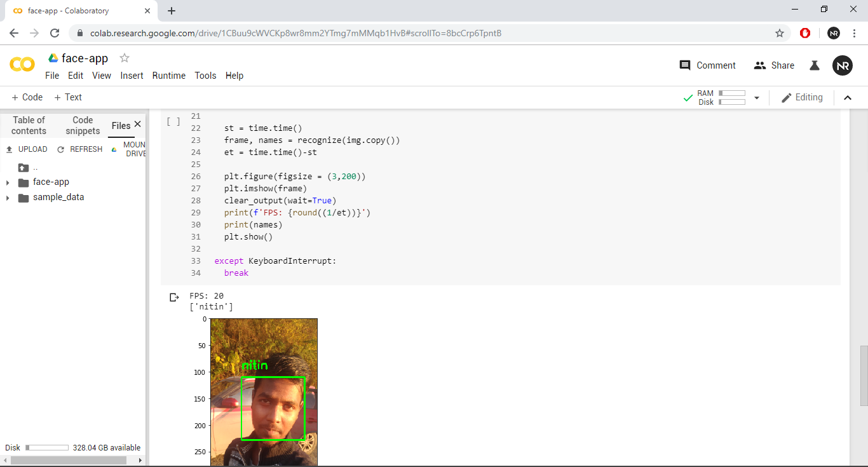Screen dimensions: 868x467
Task: Open the Insert menu
Action: (132, 76)
